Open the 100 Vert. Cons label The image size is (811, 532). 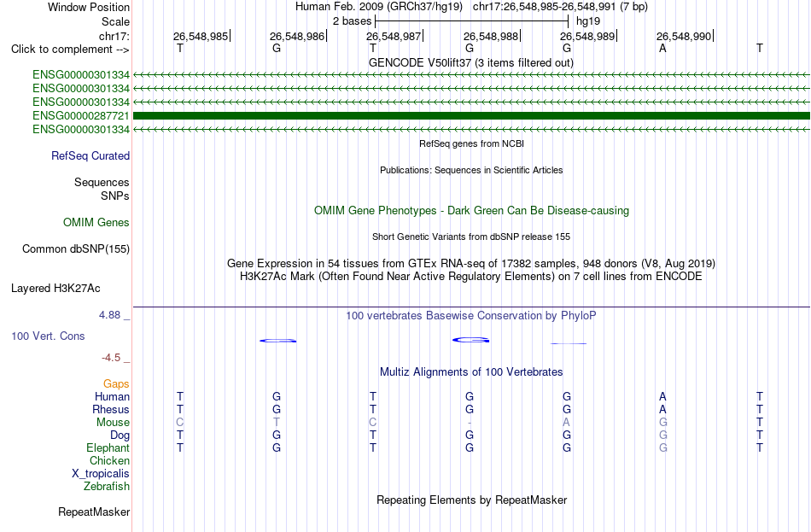pyautogui.click(x=48, y=336)
